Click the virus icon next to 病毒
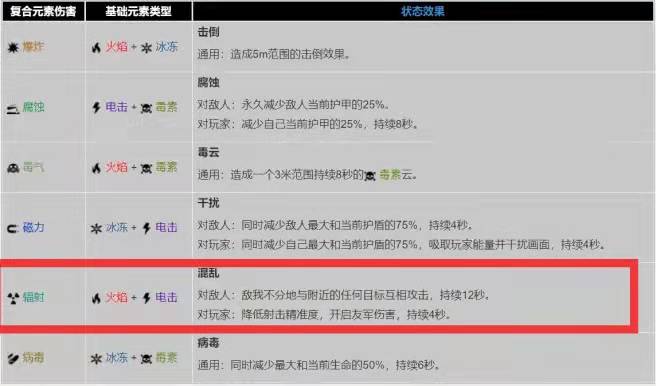This screenshot has height=386, width=656. click(x=13, y=359)
